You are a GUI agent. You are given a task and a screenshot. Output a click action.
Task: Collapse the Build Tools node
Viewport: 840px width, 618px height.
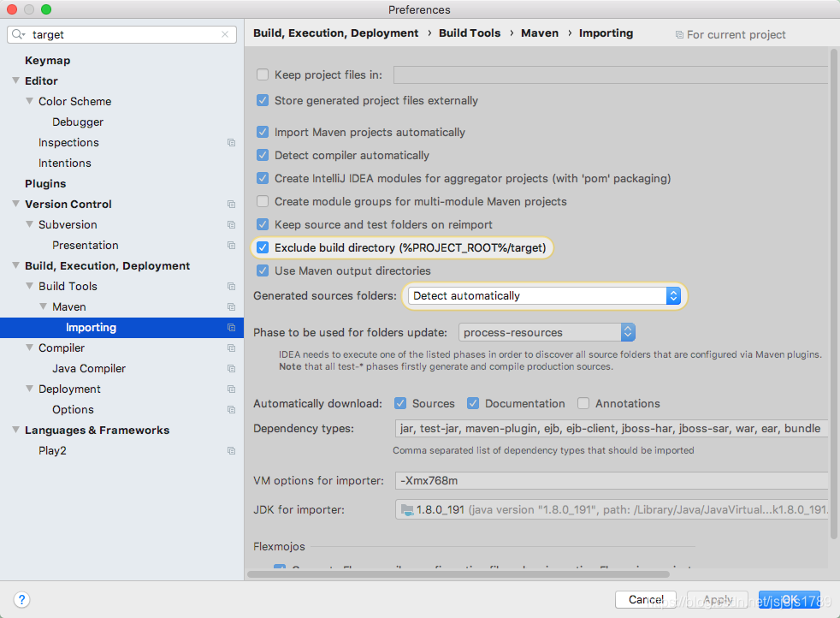(x=29, y=286)
